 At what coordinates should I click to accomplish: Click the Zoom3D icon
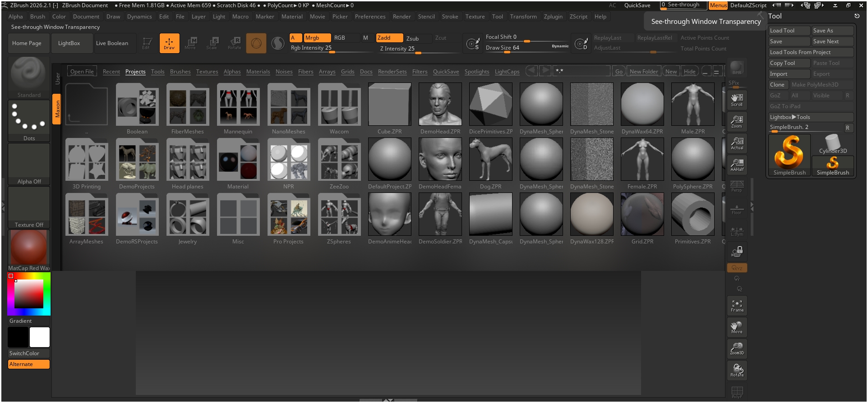[x=737, y=349]
